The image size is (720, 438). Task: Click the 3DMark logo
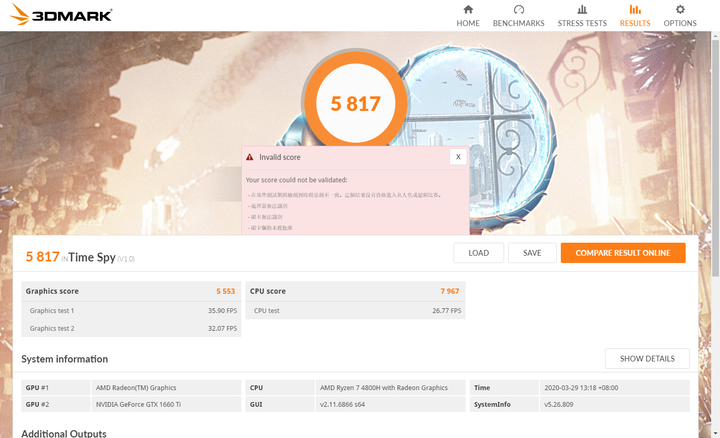(61, 15)
